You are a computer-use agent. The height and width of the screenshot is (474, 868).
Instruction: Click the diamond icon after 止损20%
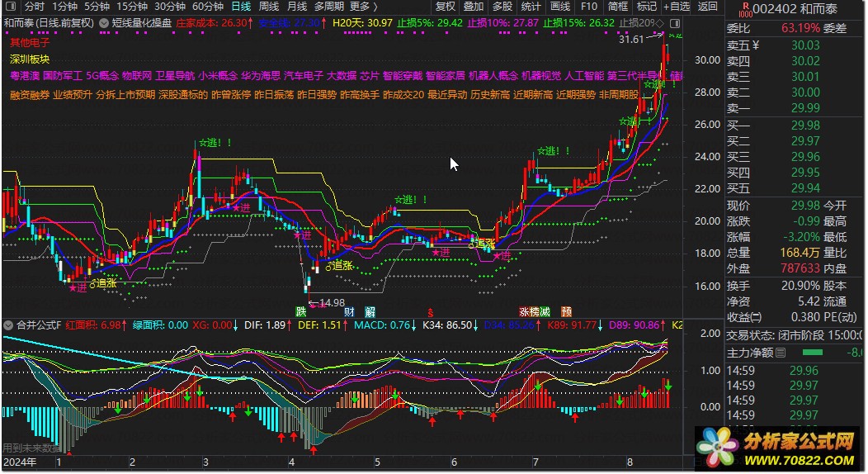coord(659,23)
